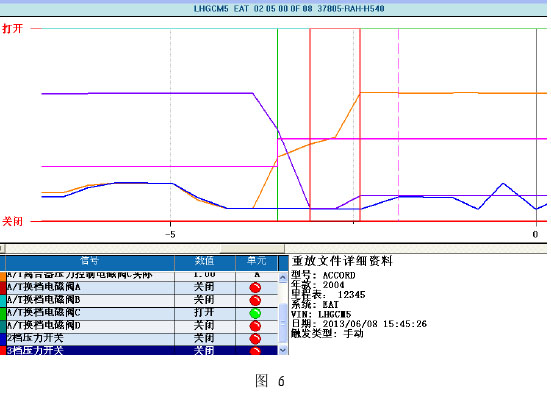Click the 关闭 value of A/T换档电磁阀A
This screenshot has height=398, width=551.
pos(204,287)
